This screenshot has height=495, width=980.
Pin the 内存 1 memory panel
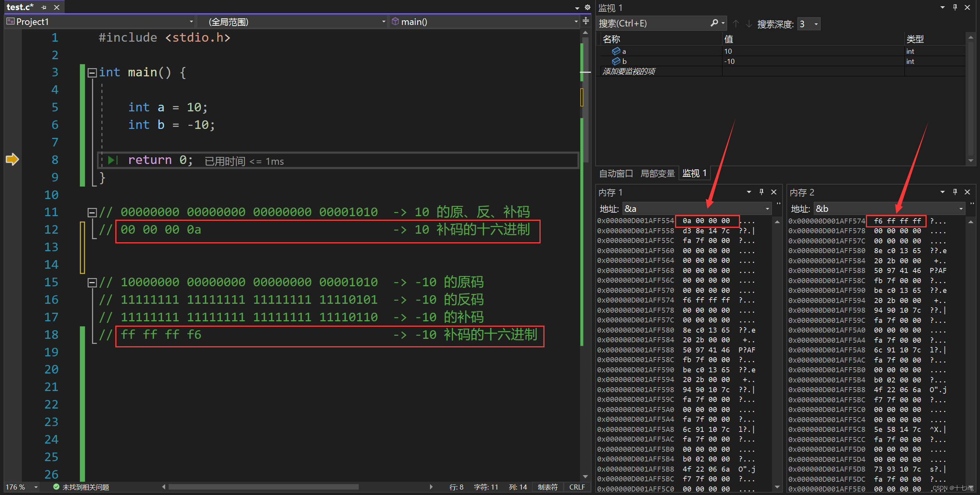point(761,192)
